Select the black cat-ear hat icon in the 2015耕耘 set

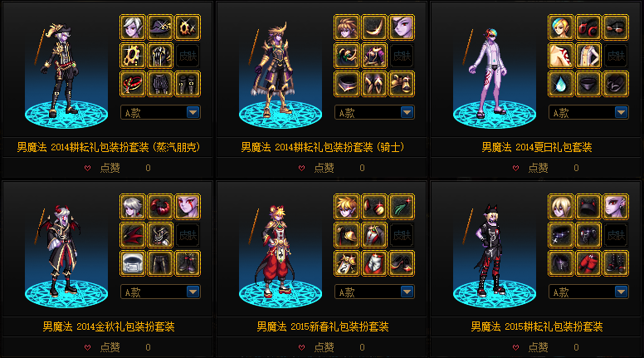tap(588, 207)
